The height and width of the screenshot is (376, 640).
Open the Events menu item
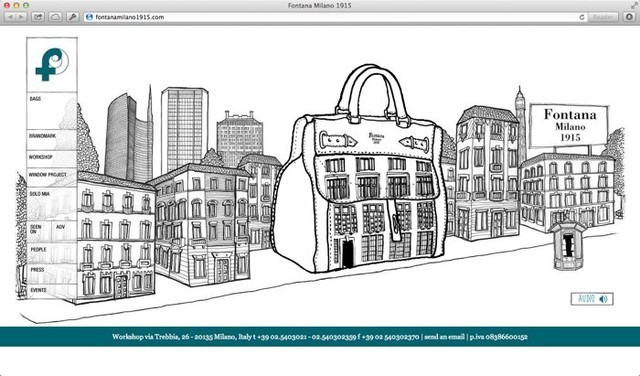point(38,290)
